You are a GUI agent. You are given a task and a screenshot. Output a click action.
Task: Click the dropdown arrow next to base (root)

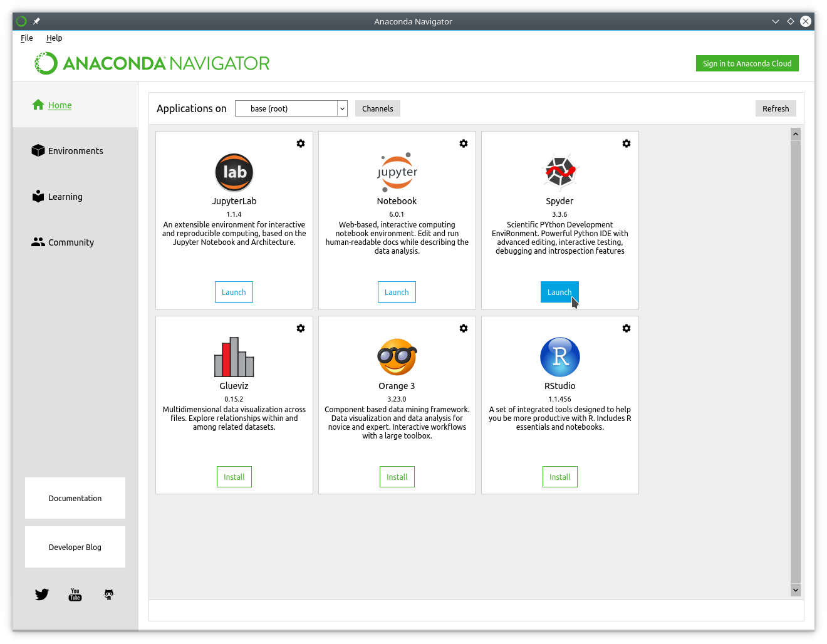pos(342,108)
